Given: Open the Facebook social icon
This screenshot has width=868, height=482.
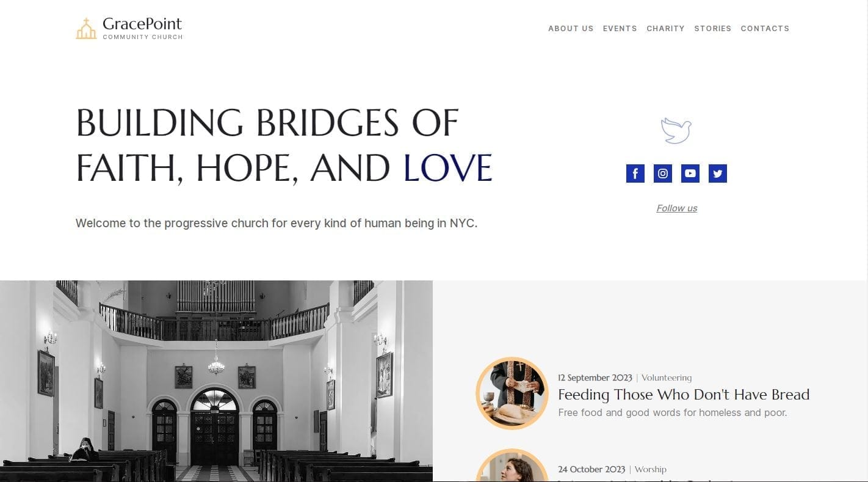Looking at the screenshot, I should (x=635, y=173).
